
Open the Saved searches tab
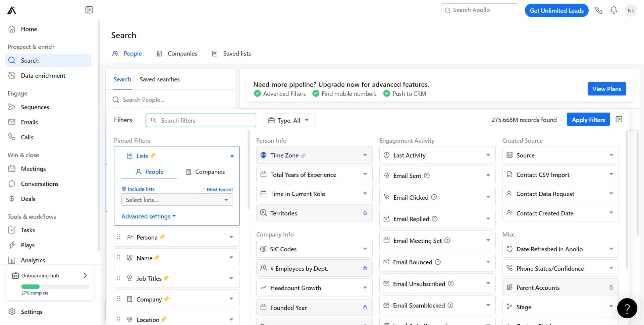coord(159,79)
